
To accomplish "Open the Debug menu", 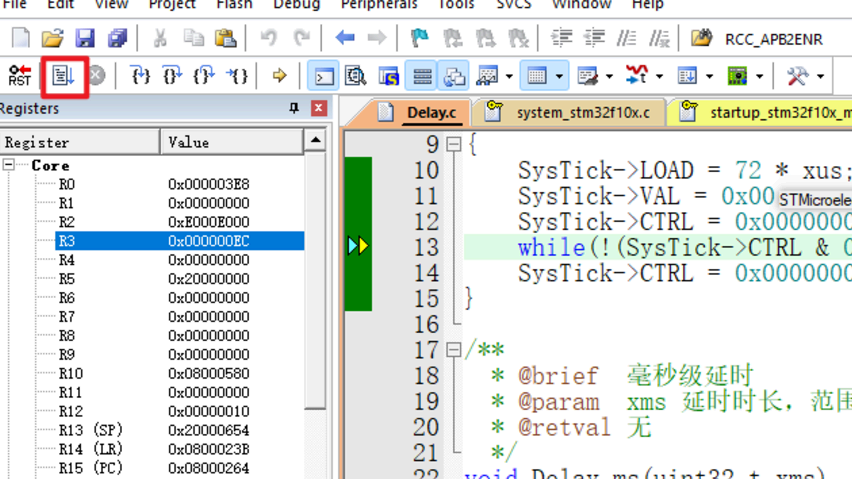I will tap(297, 4).
